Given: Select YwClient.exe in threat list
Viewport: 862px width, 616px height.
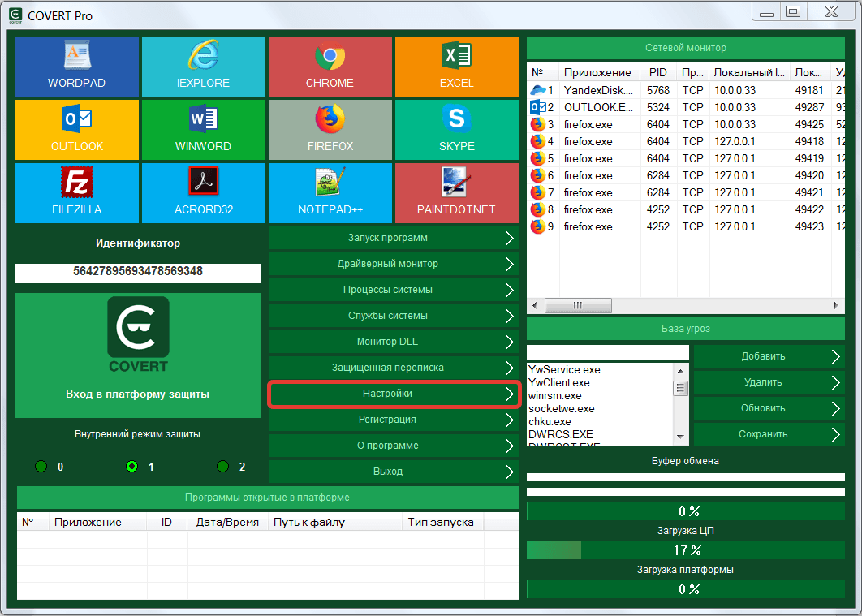Looking at the screenshot, I should click(559, 382).
